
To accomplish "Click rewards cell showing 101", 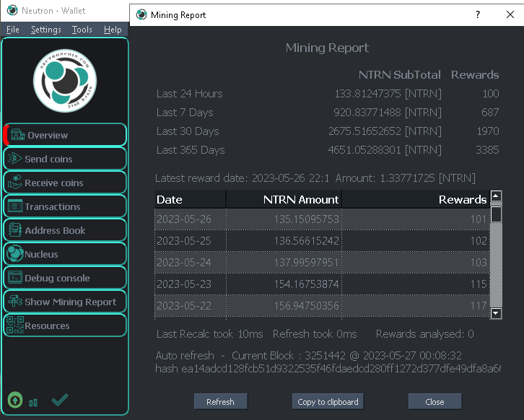I will pos(416,219).
